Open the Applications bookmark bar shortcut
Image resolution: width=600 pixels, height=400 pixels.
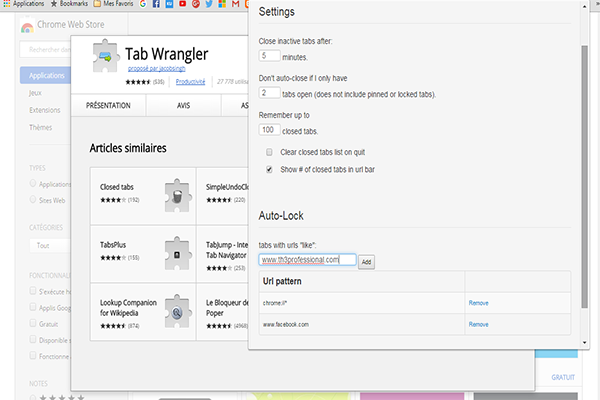(x=24, y=4)
